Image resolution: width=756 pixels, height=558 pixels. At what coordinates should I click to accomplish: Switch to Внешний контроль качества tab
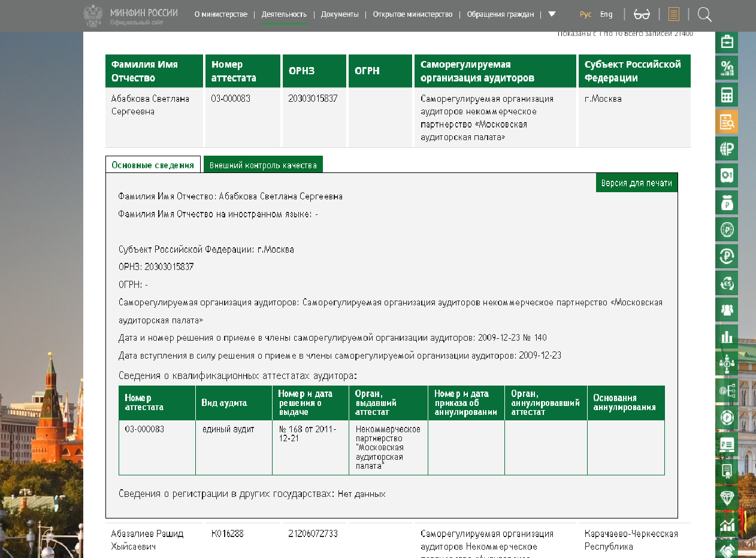click(263, 165)
